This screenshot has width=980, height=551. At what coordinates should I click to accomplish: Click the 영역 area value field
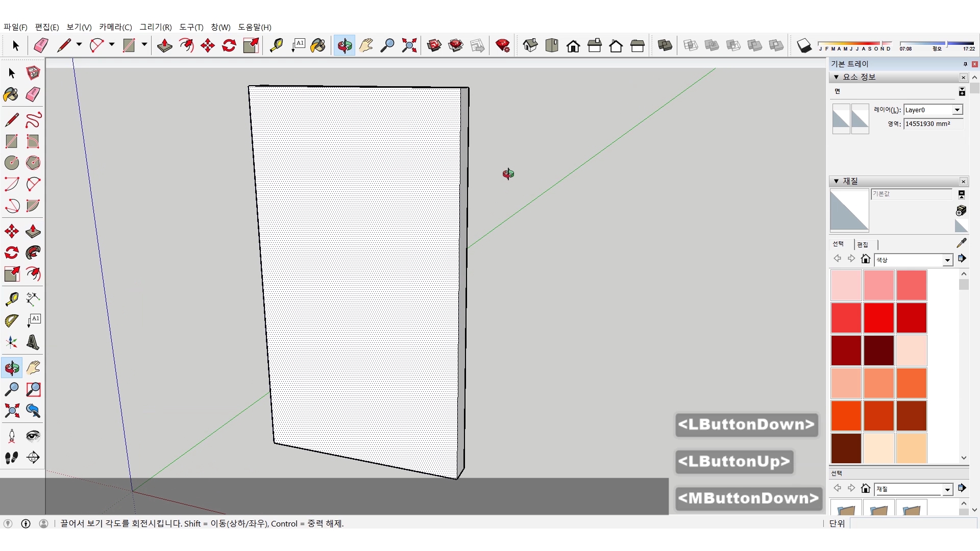[x=933, y=124]
